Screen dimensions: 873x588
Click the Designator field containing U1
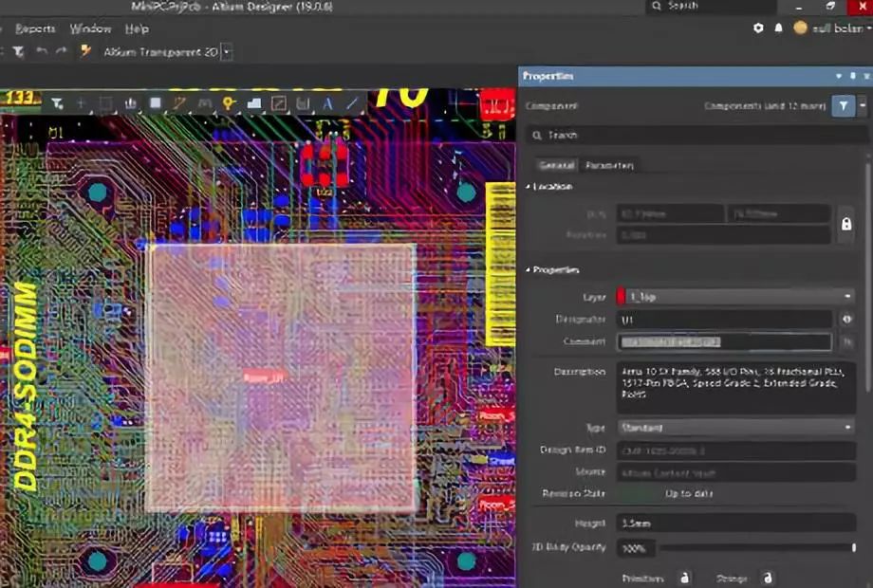(x=724, y=320)
